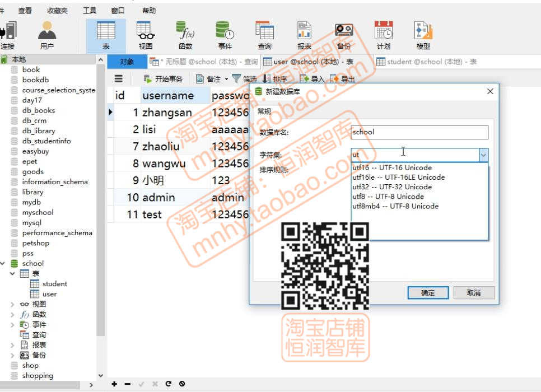Viewport: 541px width, 392px height.
Task: Click the username column header
Action: point(175,95)
